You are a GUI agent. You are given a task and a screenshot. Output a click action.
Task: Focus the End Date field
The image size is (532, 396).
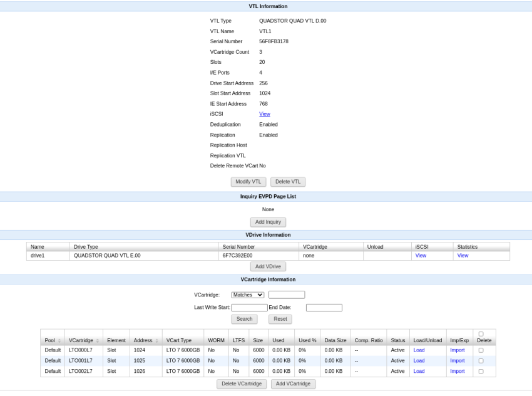(324, 308)
